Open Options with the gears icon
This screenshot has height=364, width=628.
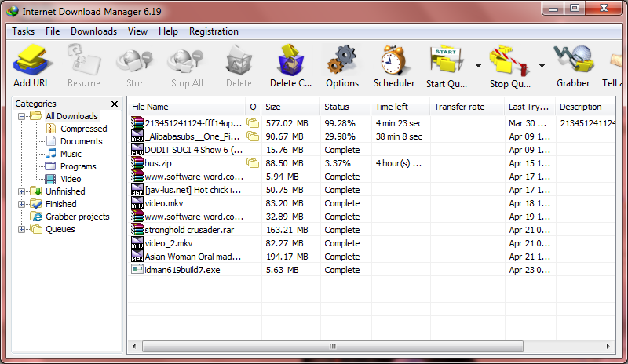click(x=342, y=60)
